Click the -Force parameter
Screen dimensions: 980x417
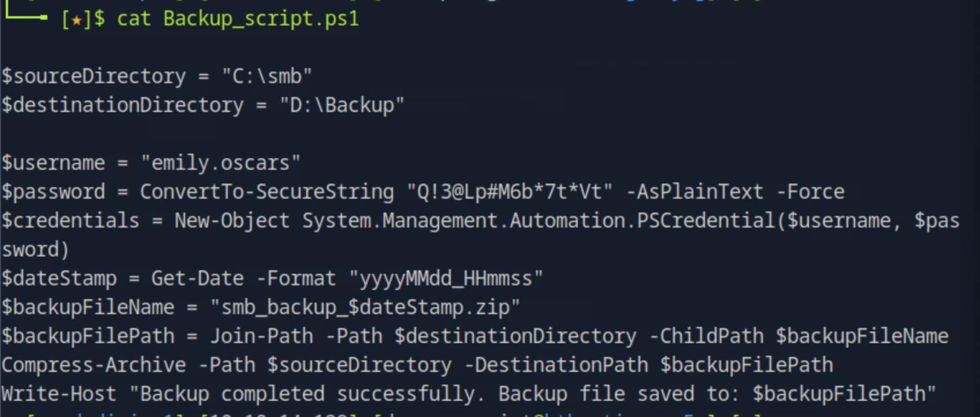810,192
